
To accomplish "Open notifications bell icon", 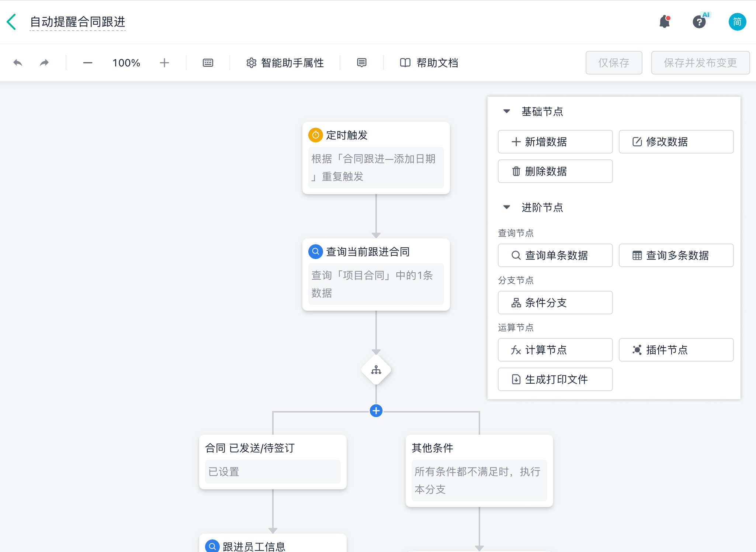I will [x=665, y=22].
